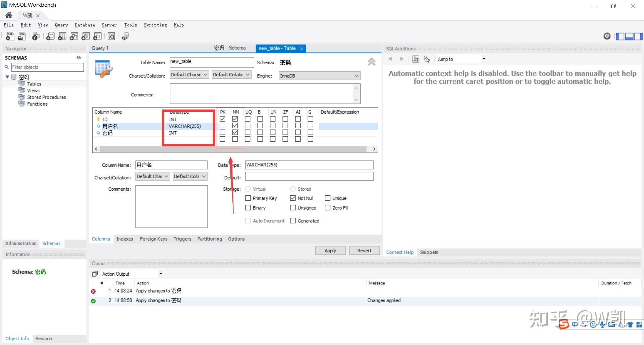Open the Server menu
The width and height of the screenshot is (644, 345).
pyautogui.click(x=109, y=25)
